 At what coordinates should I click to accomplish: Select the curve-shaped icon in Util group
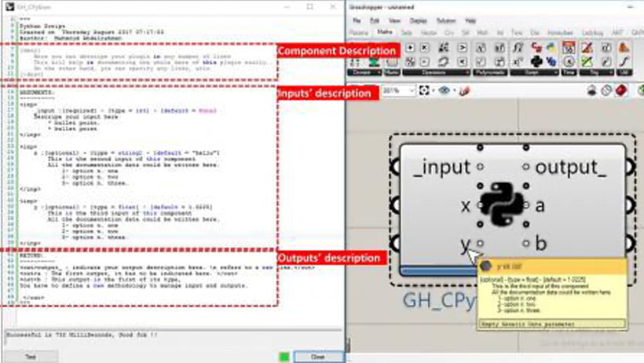(624, 61)
